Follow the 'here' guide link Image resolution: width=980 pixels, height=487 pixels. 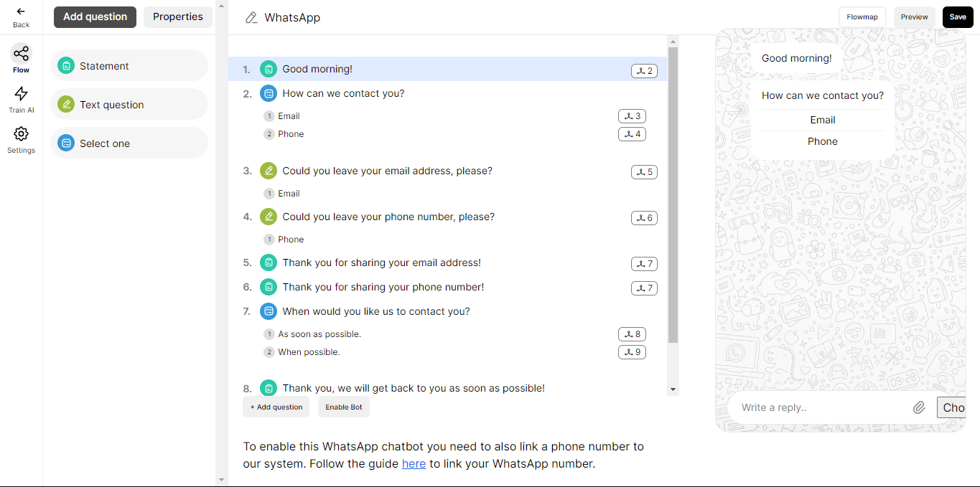[414, 463]
